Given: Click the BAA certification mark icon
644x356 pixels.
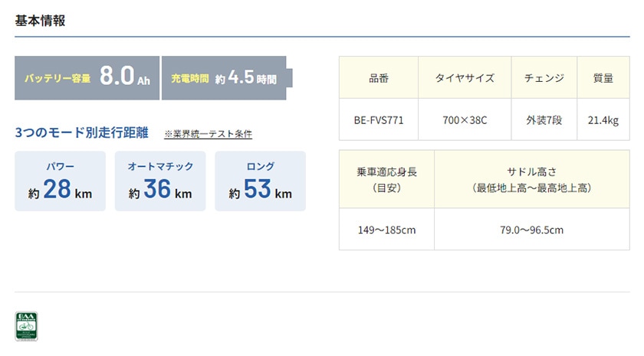Looking at the screenshot, I should tap(26, 326).
